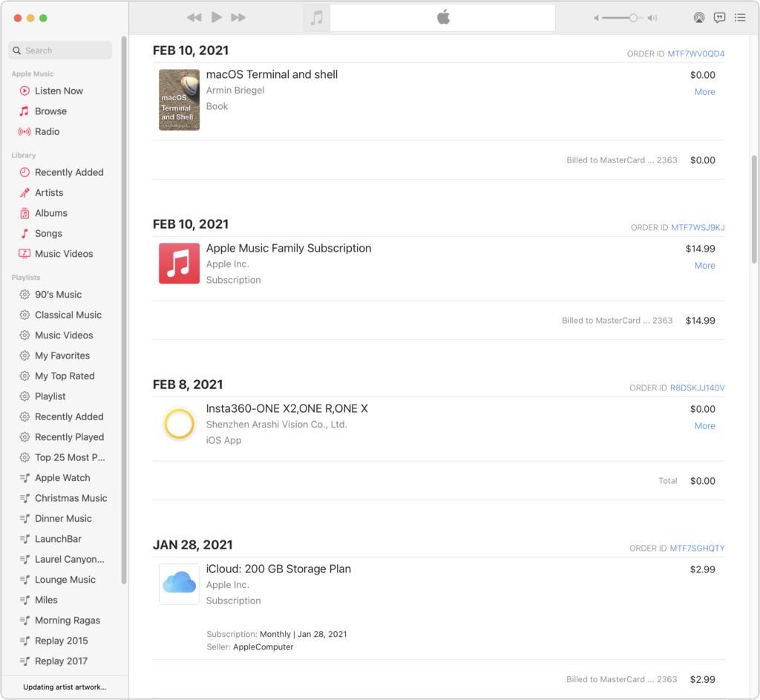Show the Up Next queue list
Viewport: 760px width, 700px height.
coord(740,18)
